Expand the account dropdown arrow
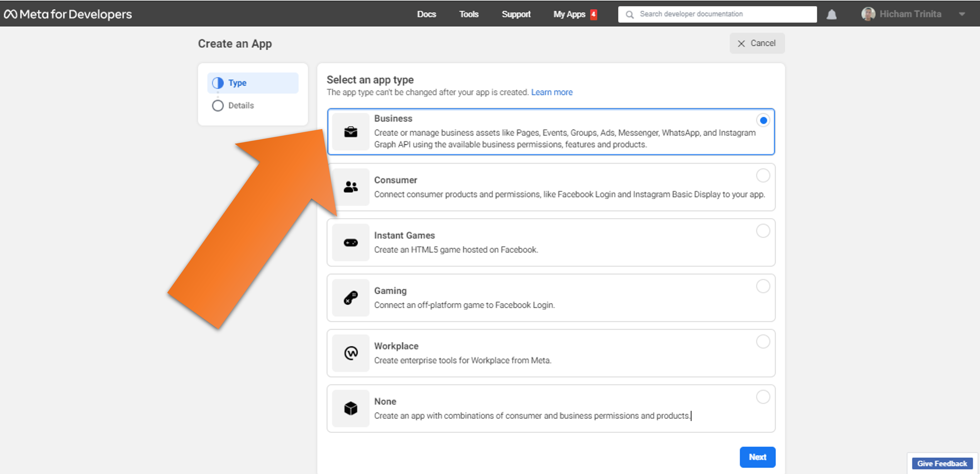980x474 pixels. pyautogui.click(x=962, y=15)
